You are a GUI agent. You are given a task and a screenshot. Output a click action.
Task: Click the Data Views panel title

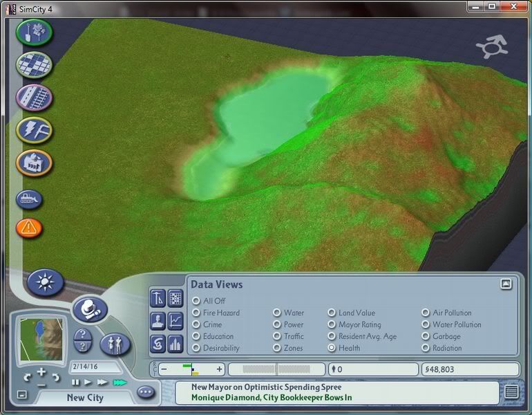[216, 284]
